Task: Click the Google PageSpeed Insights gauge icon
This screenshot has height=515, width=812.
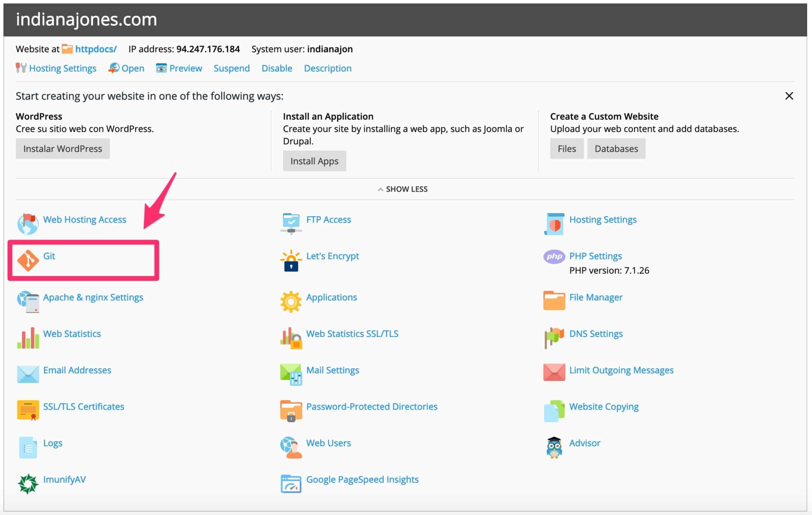Action: pyautogui.click(x=291, y=484)
